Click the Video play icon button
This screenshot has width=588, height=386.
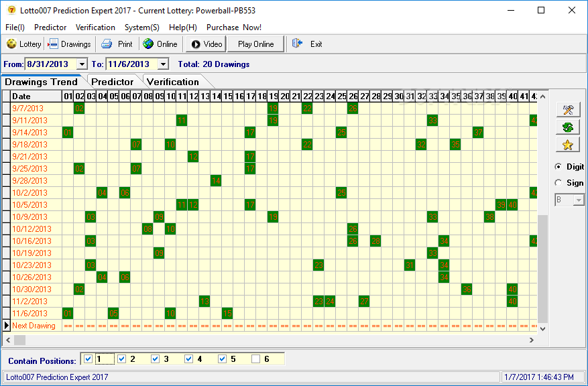coord(207,44)
